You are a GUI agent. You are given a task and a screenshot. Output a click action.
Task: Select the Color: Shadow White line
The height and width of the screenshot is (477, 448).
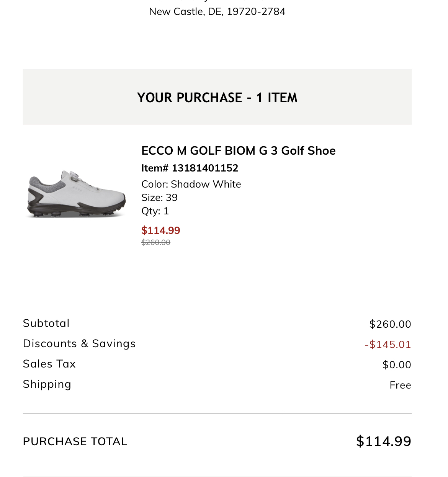[x=191, y=184]
